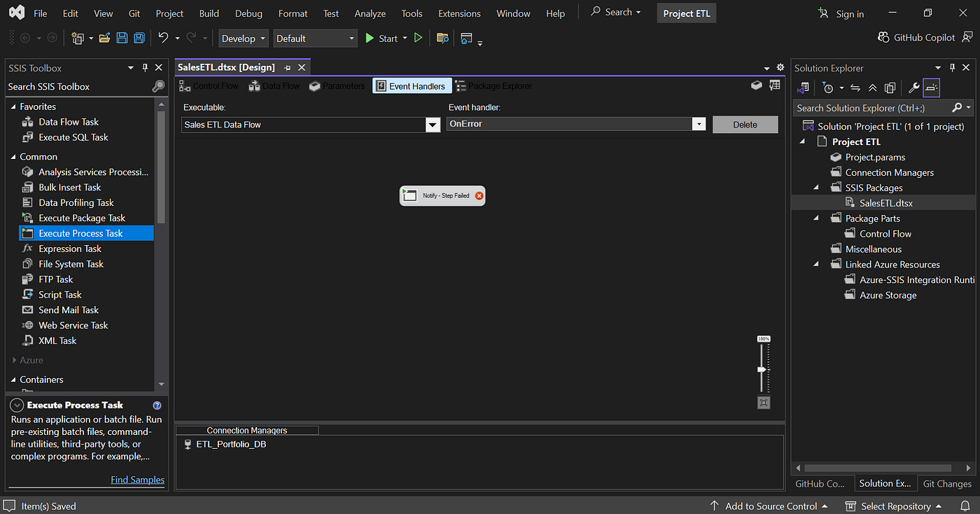Screen dimensions: 980x514
Task: Pick Execute SQL Task from Favorites
Action: pos(73,137)
